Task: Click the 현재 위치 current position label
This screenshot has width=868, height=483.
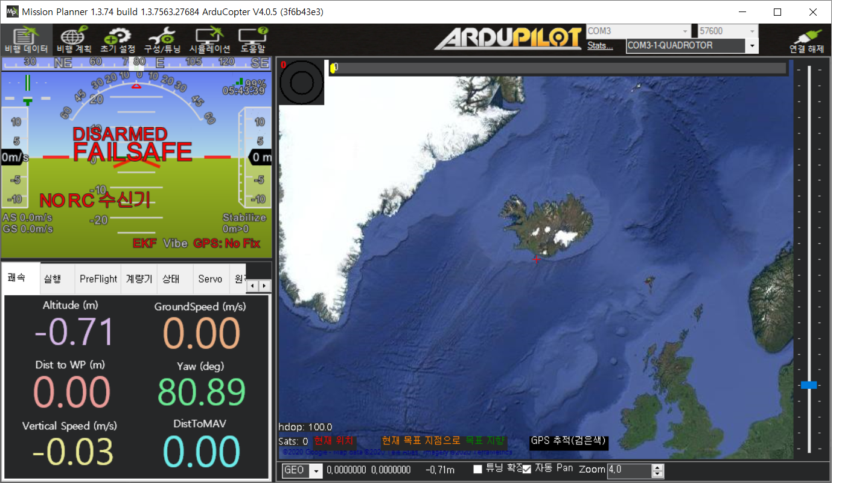Action: pos(334,441)
